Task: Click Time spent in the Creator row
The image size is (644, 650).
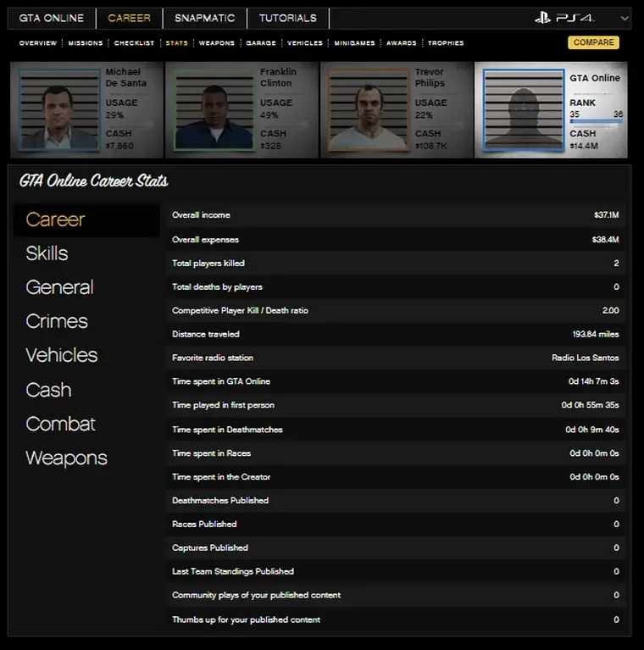Action: [x=396, y=477]
